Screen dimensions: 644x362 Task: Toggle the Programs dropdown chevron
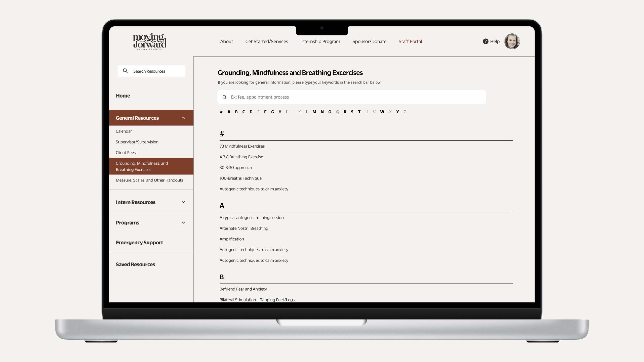(x=183, y=222)
